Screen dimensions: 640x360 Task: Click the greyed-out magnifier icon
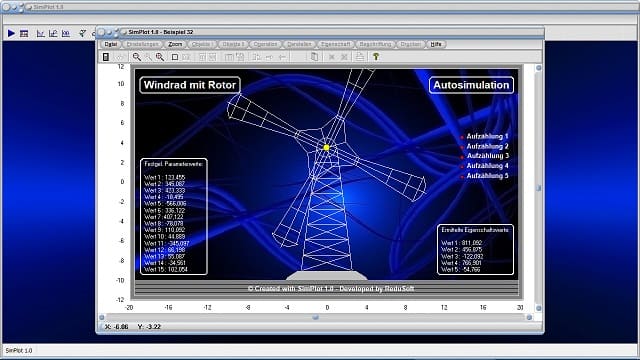(148, 57)
